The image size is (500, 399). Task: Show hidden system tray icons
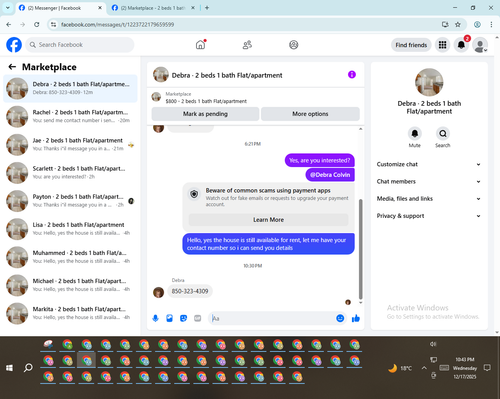coord(424,368)
